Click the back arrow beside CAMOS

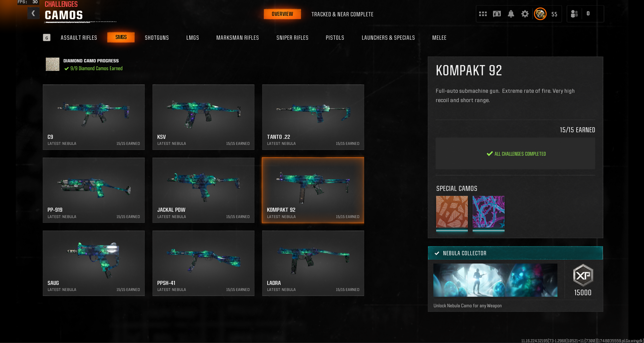click(x=33, y=13)
